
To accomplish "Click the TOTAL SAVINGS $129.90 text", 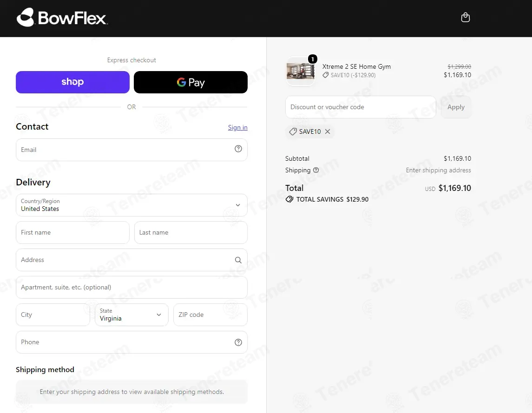I will (x=332, y=199).
